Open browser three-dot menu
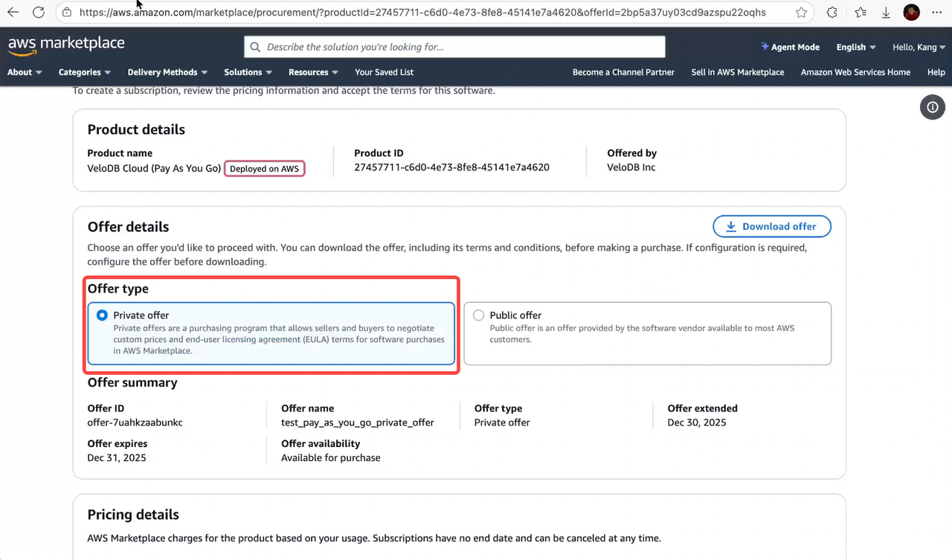Viewport: 952px width, 560px height. [937, 13]
